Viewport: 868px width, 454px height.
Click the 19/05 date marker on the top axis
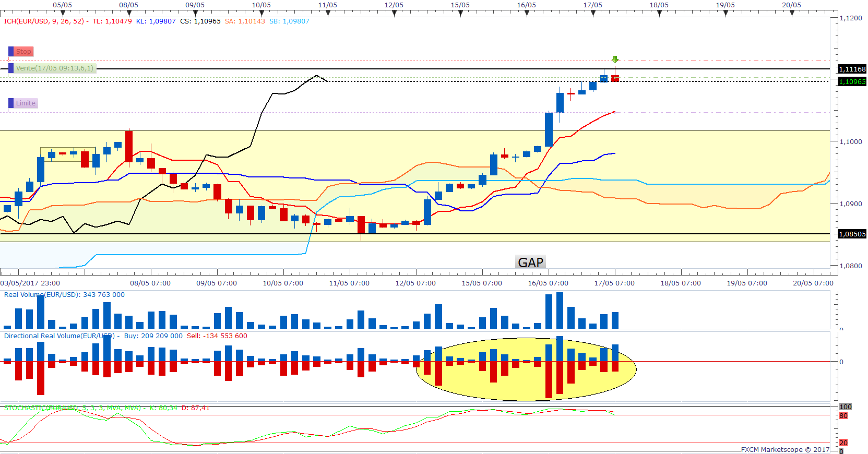tap(726, 5)
